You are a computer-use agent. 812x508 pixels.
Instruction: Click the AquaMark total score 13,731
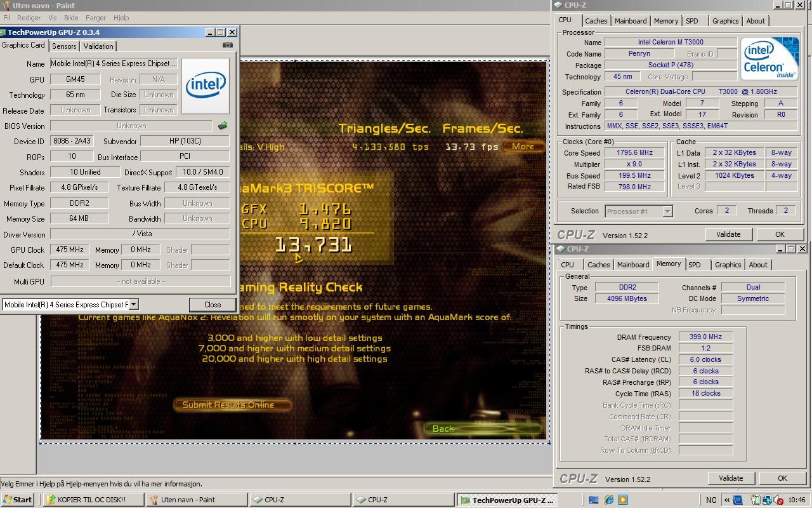pos(313,244)
